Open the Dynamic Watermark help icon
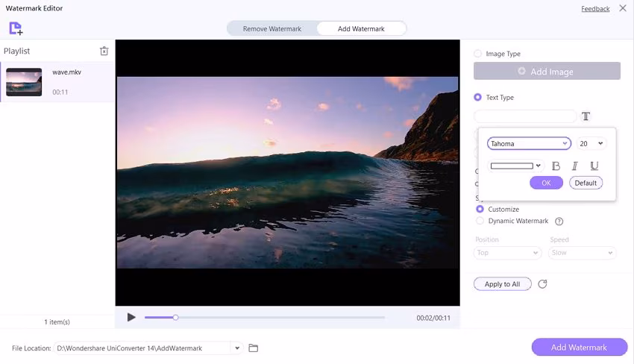The width and height of the screenshot is (634, 364). click(x=559, y=222)
